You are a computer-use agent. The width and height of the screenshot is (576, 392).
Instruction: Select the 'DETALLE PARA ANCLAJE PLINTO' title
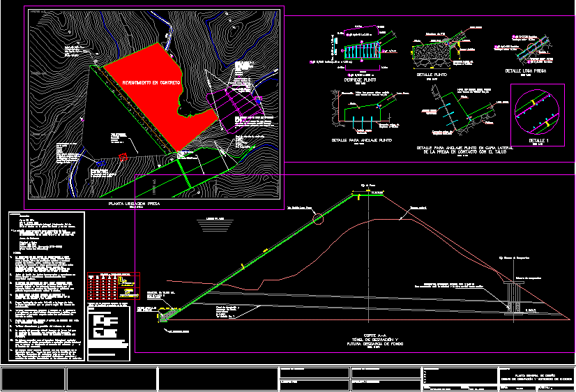pos(361,140)
